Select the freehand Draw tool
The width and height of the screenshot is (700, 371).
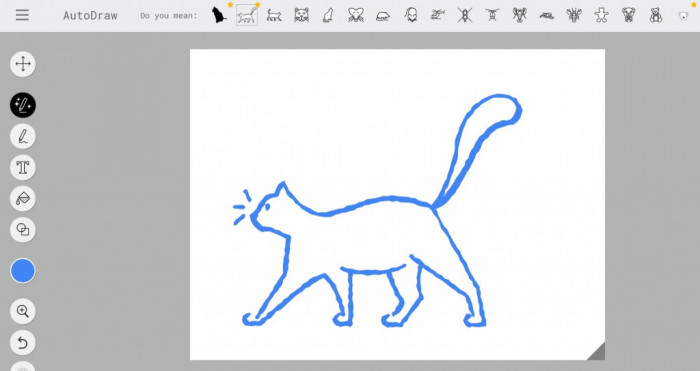pos(23,136)
